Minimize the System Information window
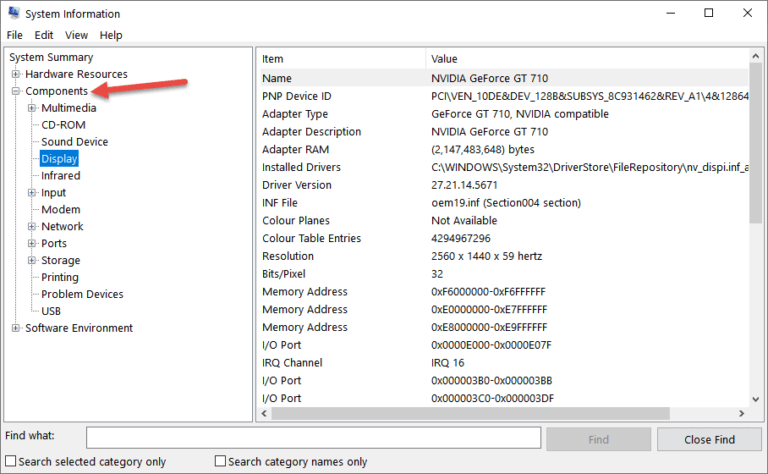The image size is (768, 474). [671, 13]
